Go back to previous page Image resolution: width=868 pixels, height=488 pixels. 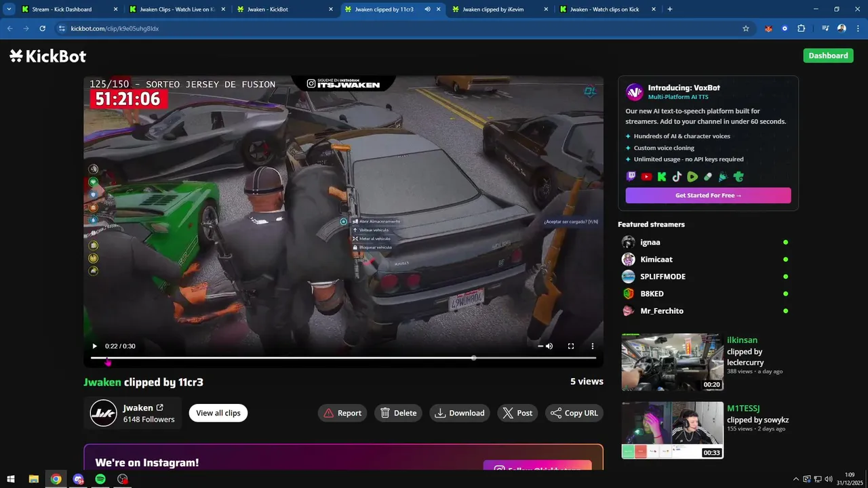click(9, 28)
